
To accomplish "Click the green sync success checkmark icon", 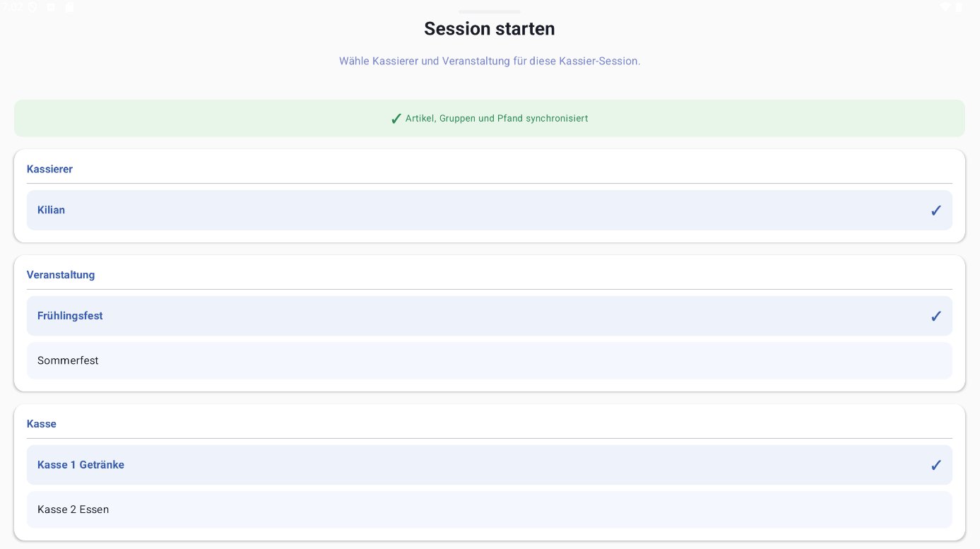I will pyautogui.click(x=396, y=119).
